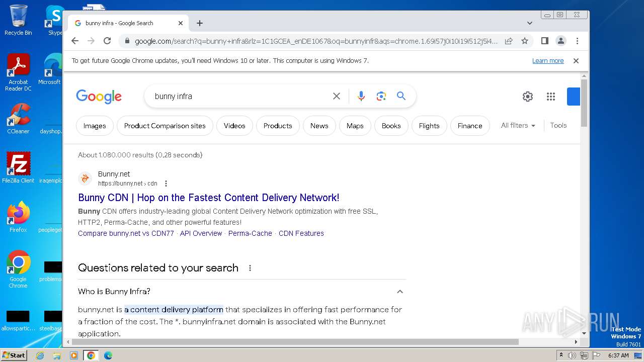Search by image with the Google Lens icon
Screen dimensions: 644x362
(x=381, y=96)
